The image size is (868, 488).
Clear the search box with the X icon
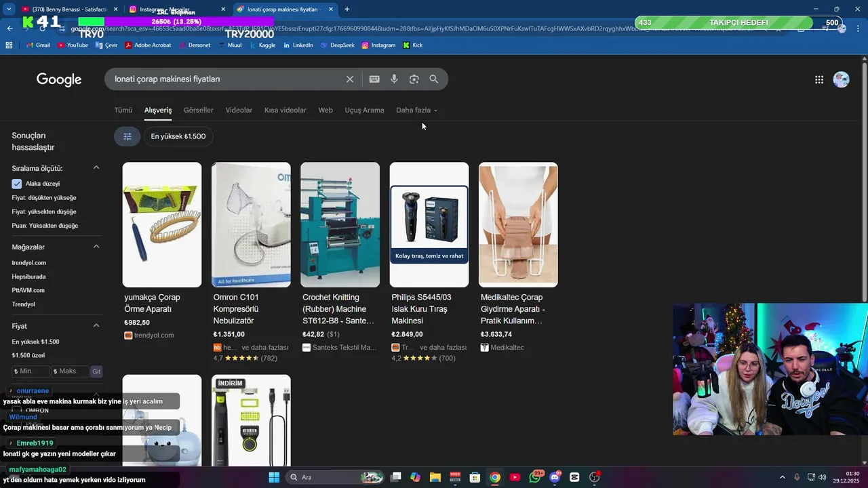click(350, 79)
